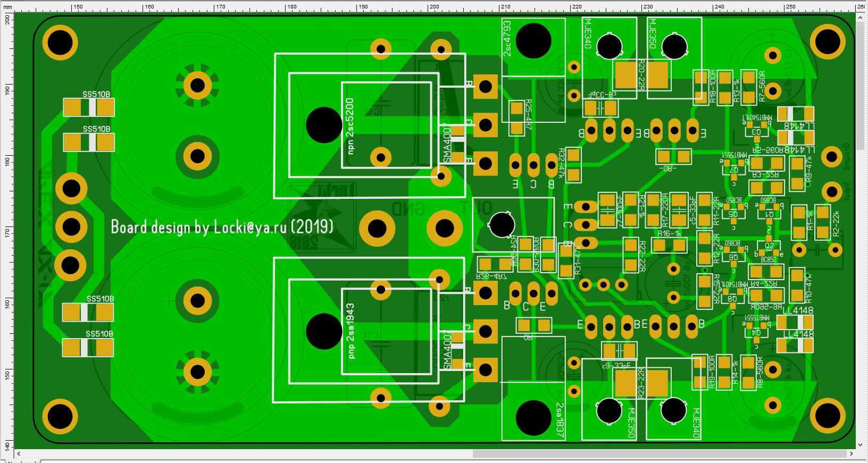Image resolution: width=868 pixels, height=463 pixels.
Task: Select the '2sa1837' component label
Action: (x=560, y=420)
